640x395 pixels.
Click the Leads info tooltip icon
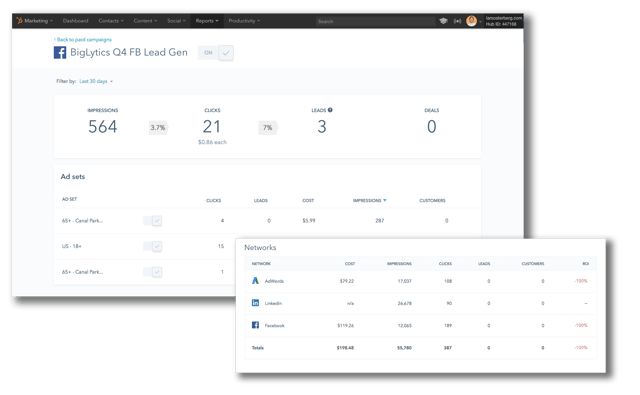330,110
